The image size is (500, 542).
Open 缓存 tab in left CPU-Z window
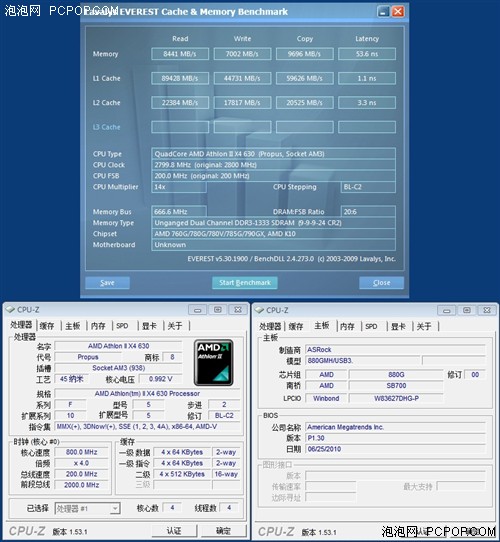coord(47,326)
